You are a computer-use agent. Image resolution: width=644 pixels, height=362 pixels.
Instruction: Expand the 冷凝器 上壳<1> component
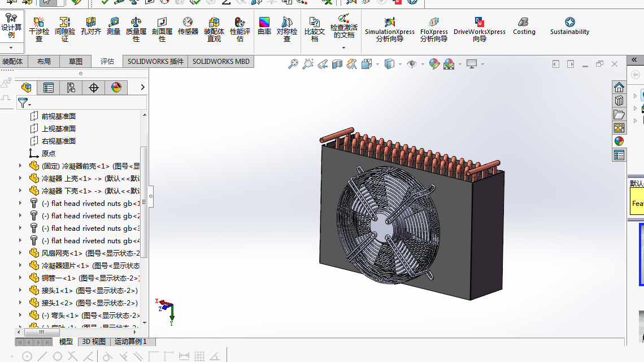20,178
